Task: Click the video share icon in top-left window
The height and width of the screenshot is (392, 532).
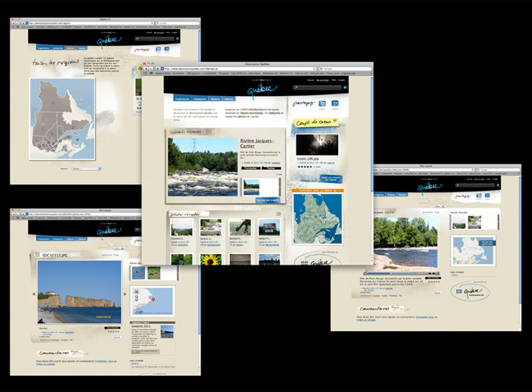Action: [x=167, y=50]
